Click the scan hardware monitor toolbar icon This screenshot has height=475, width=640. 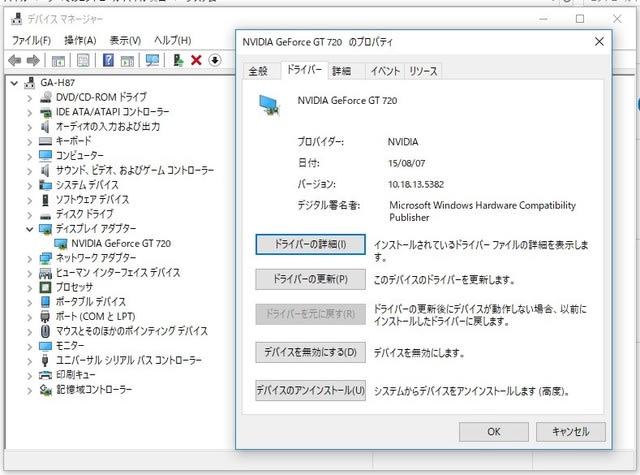pos(152,60)
